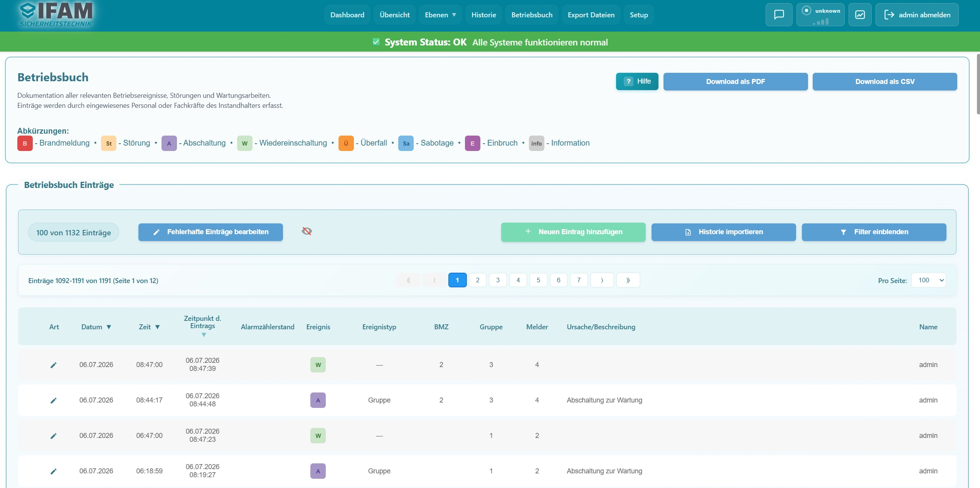Sort by Datum column arrow
The image size is (980, 488).
tap(109, 327)
